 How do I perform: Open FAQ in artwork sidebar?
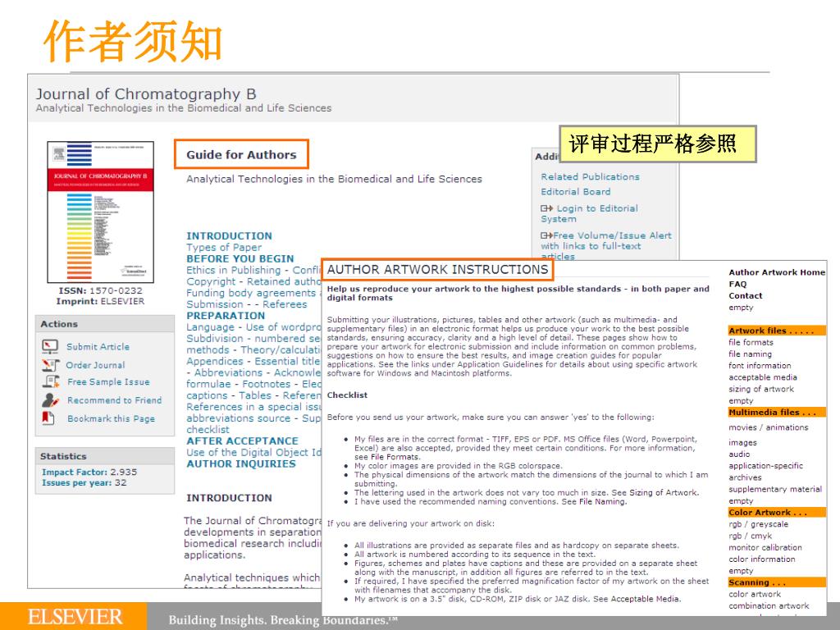pos(737,284)
